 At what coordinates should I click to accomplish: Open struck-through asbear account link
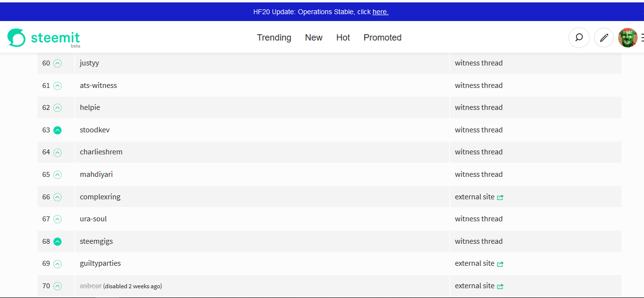point(91,286)
